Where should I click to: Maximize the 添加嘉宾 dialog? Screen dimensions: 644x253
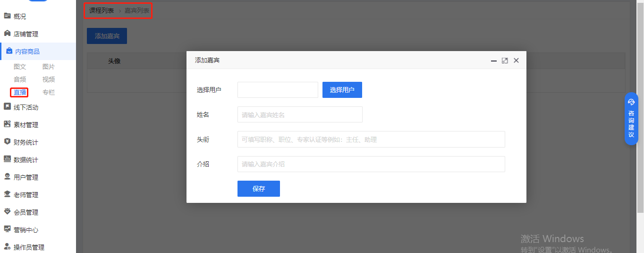[x=505, y=61]
